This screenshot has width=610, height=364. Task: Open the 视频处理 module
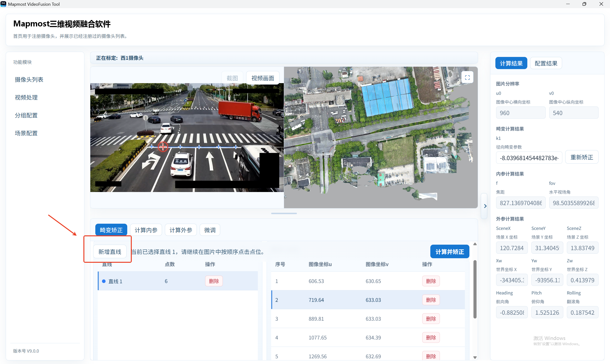pyautogui.click(x=26, y=97)
